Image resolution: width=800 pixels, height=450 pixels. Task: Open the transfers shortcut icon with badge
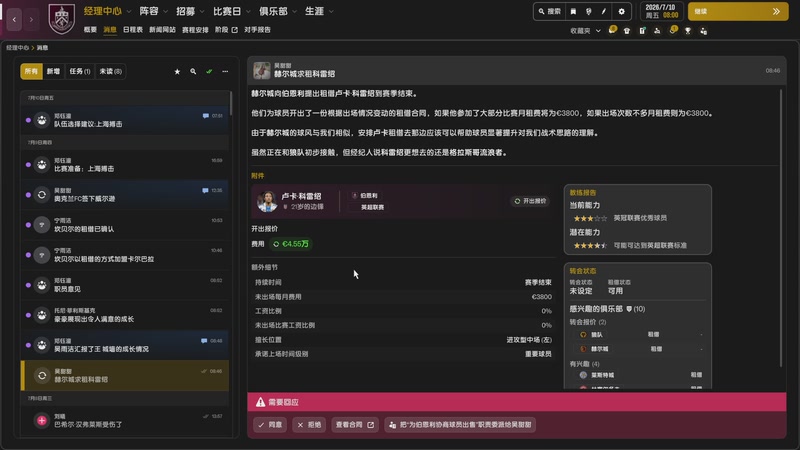[673, 30]
